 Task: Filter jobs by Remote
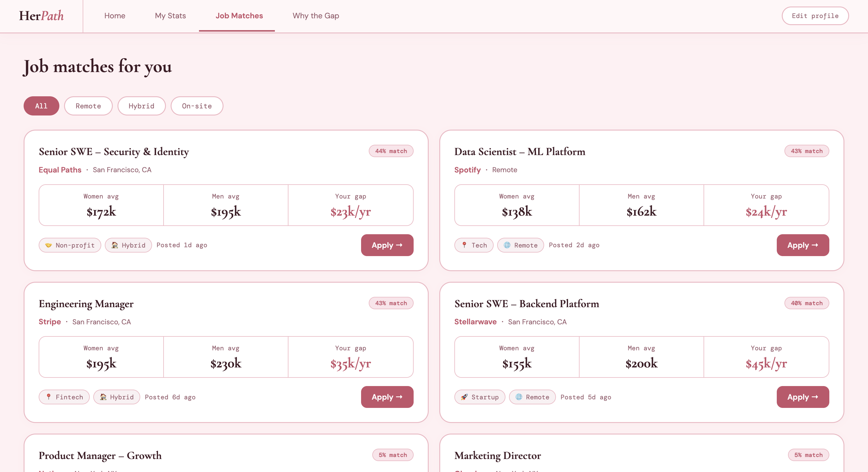pyautogui.click(x=88, y=106)
